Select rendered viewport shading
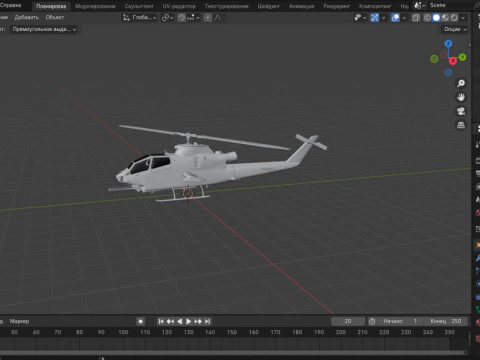 [x=454, y=18]
